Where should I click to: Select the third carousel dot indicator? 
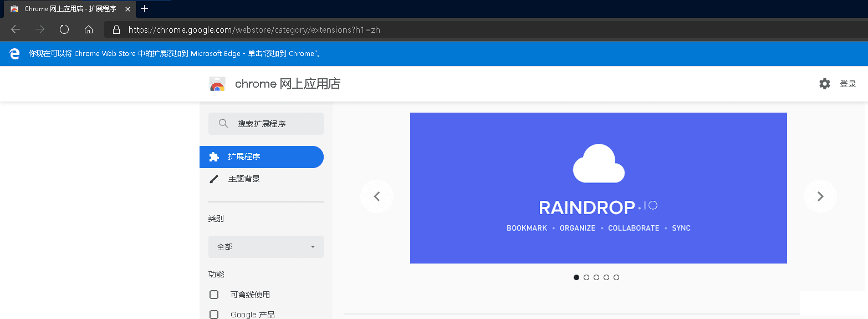point(596,277)
